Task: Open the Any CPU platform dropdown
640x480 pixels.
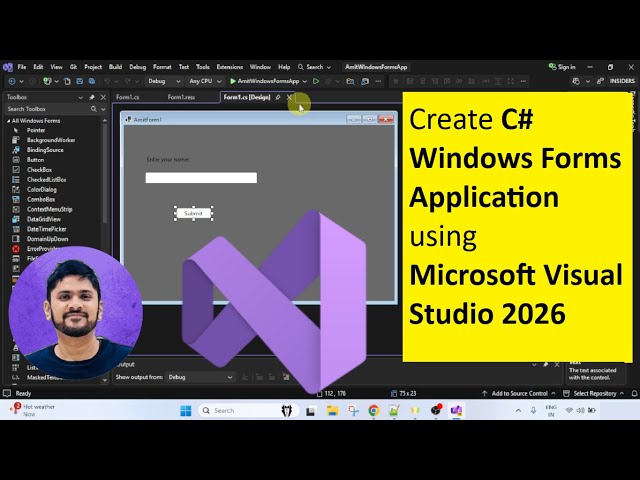Action: point(205,81)
